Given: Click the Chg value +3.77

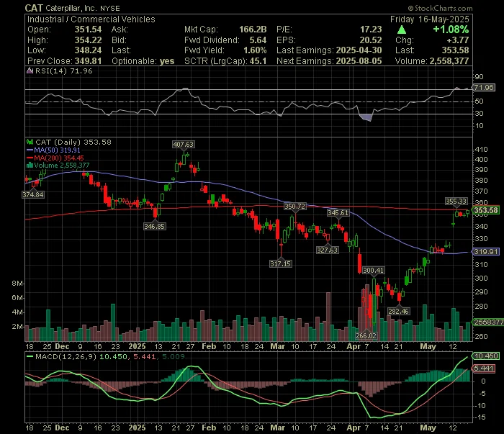Looking at the screenshot, I should [x=458, y=40].
